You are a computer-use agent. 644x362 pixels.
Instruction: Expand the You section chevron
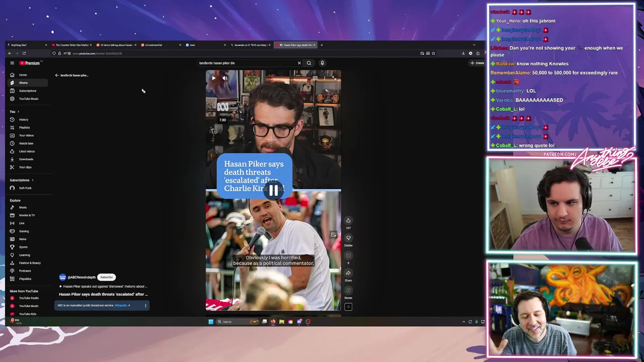tap(18, 112)
